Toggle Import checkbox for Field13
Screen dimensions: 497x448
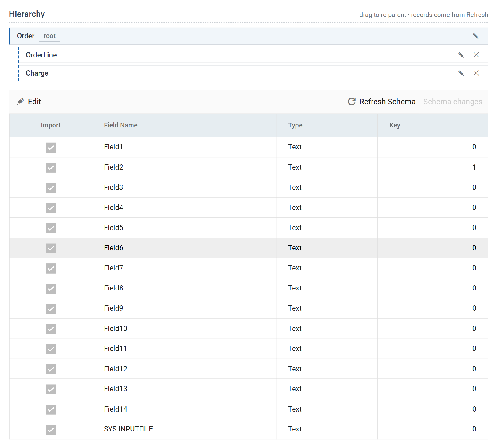coord(51,389)
